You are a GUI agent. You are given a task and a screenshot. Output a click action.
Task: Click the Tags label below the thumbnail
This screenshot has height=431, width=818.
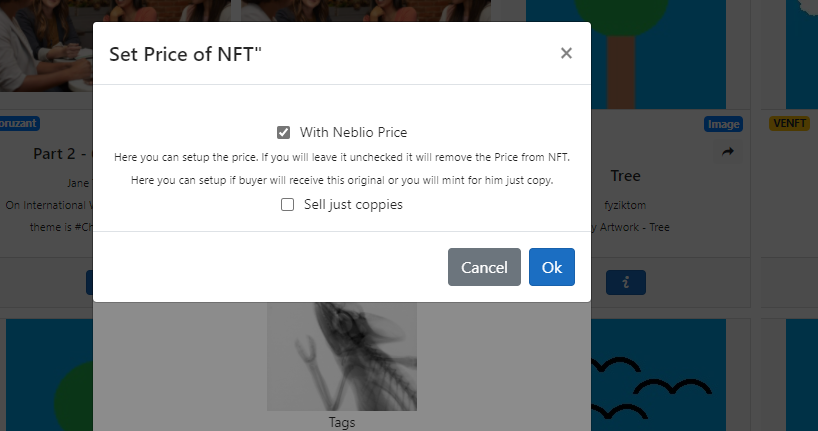[342, 422]
